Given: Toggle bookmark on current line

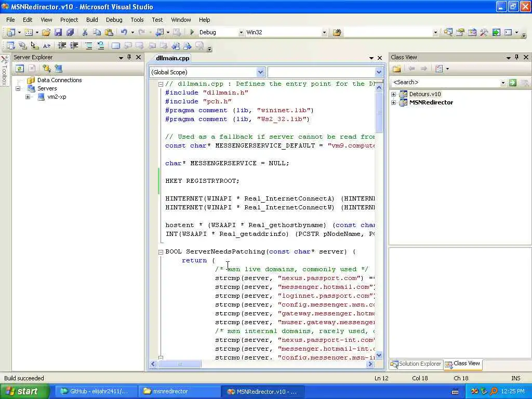Looking at the screenshot, I should click(x=116, y=46).
